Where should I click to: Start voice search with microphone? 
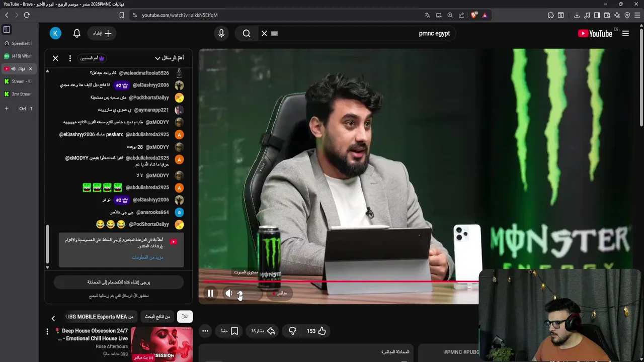(221, 34)
